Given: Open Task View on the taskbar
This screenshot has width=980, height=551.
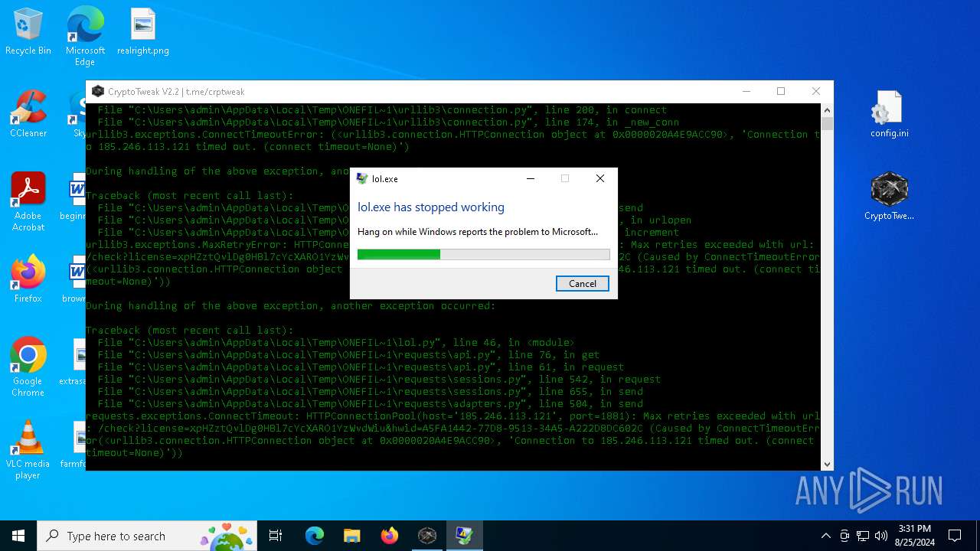Looking at the screenshot, I should click(x=276, y=536).
